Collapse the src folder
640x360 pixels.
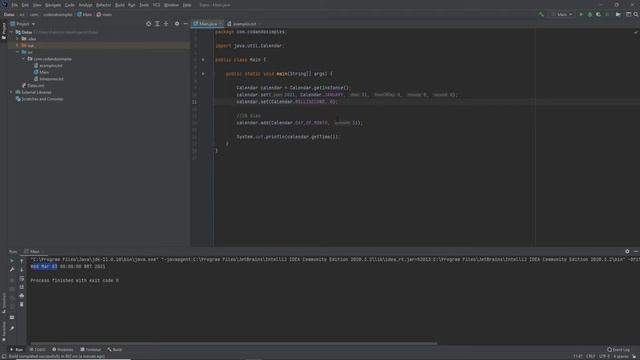tap(18, 52)
